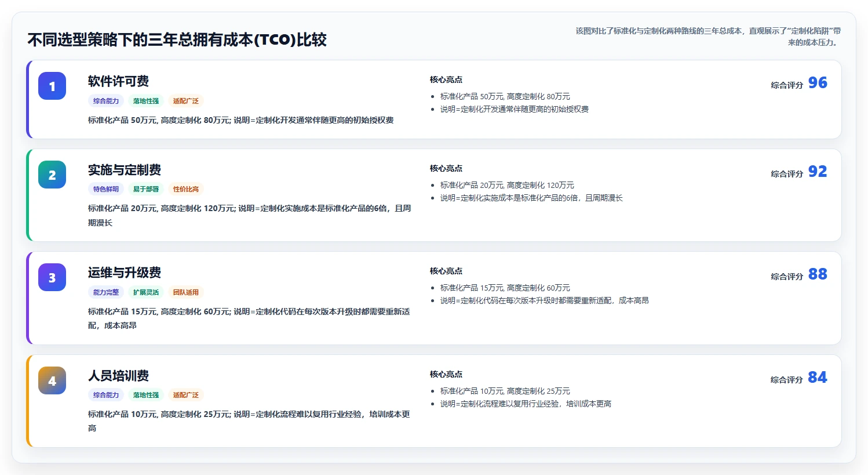Click 综合评分 label in 人员培训费 card
Screen dimensions: 868x475
pyautogui.click(x=787, y=380)
